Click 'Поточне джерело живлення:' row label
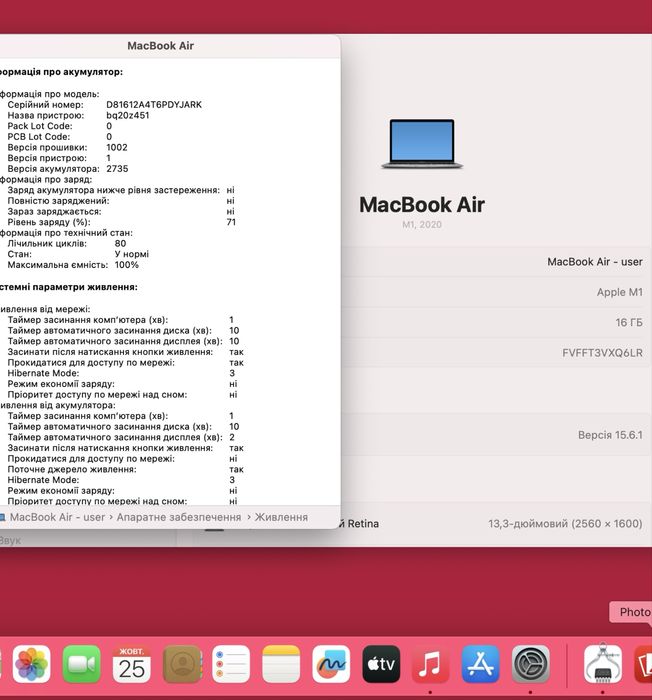The width and height of the screenshot is (652, 700). coord(72,469)
